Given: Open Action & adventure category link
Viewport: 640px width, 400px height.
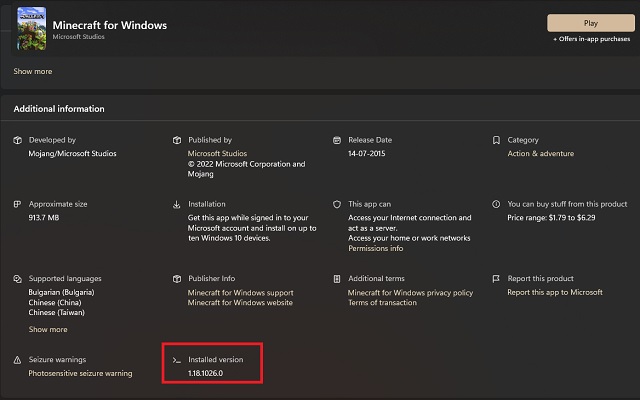Looking at the screenshot, I should [540, 153].
